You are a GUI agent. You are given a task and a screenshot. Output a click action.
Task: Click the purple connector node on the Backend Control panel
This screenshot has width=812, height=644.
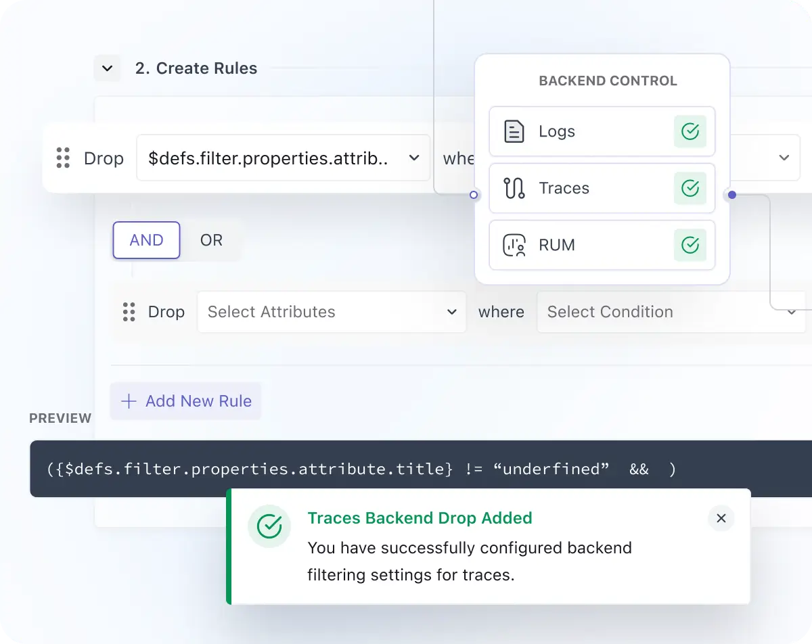(731, 195)
